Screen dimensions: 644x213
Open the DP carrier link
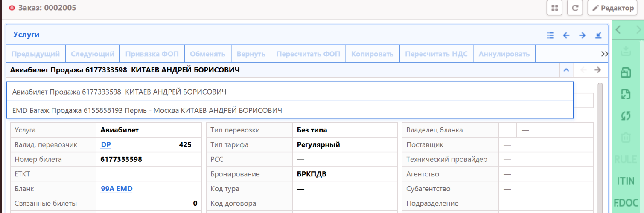tap(106, 145)
